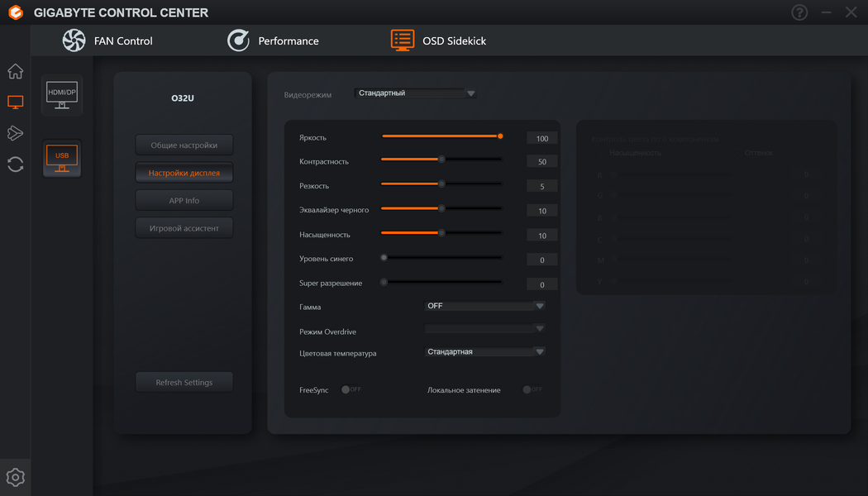Adjust the Яркость slider handle

[500, 136]
